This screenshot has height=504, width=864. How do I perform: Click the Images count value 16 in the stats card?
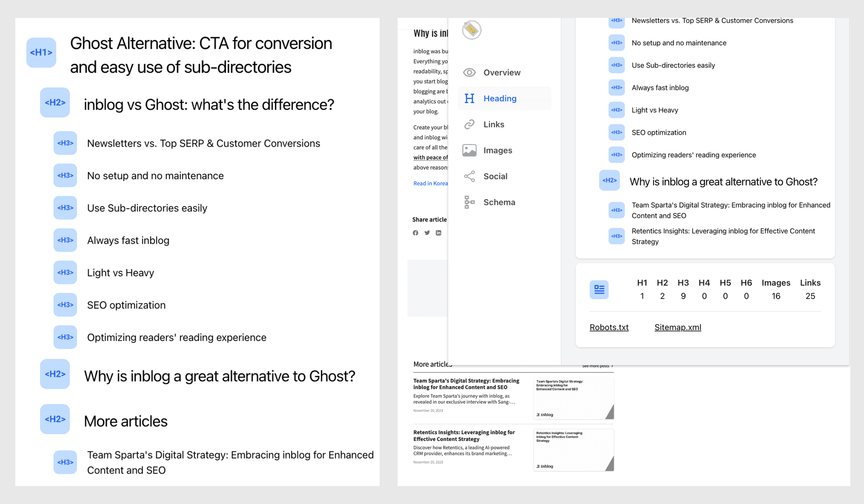click(x=776, y=296)
